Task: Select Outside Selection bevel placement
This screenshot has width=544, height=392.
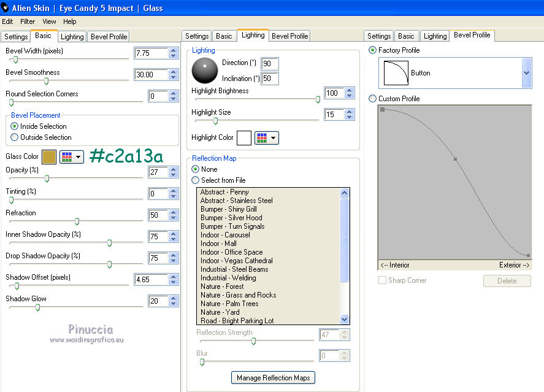Action: click(x=15, y=137)
